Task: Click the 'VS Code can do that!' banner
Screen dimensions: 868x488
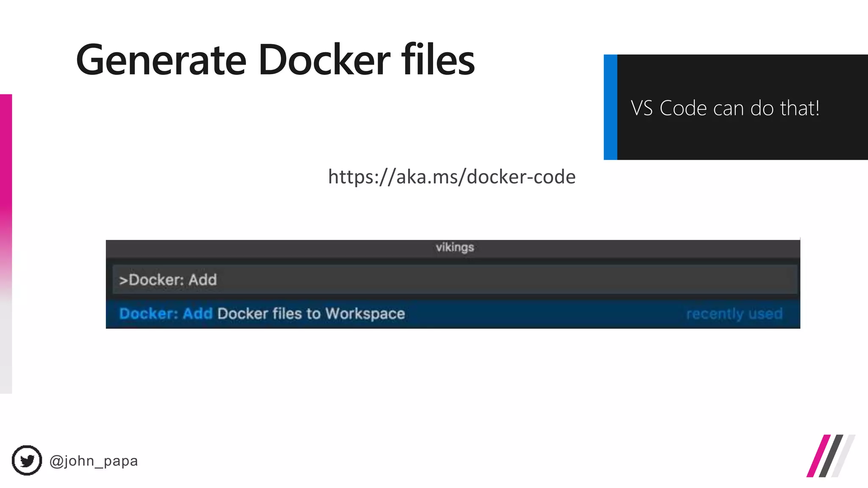Action: click(x=736, y=107)
